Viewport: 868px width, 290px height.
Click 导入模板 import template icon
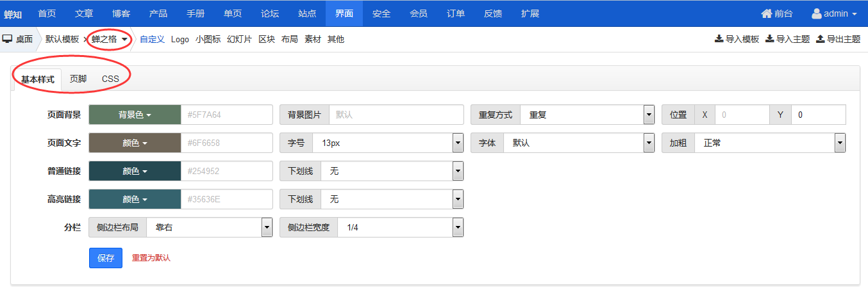click(x=719, y=39)
